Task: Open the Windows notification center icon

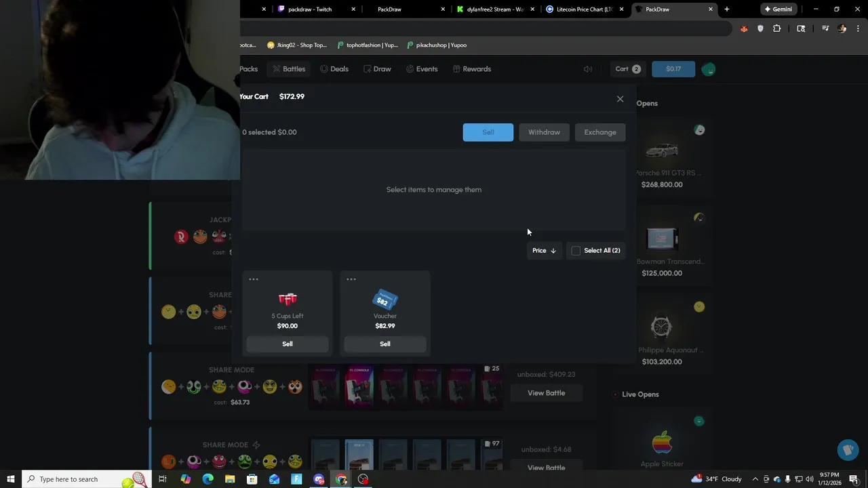Action: point(854,479)
